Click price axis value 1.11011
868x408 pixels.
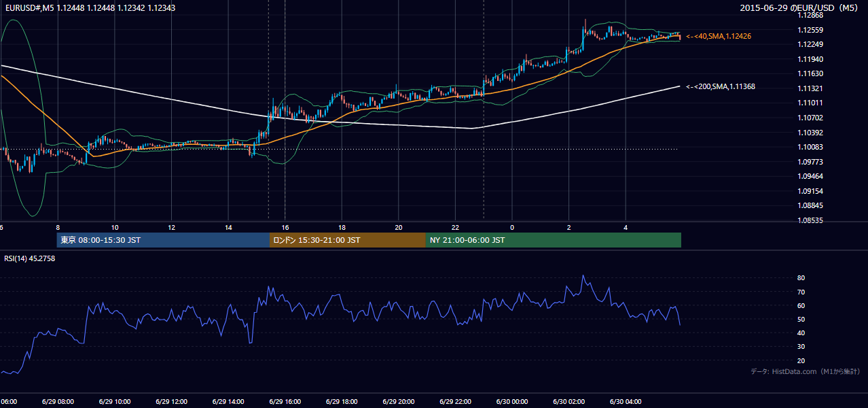810,103
